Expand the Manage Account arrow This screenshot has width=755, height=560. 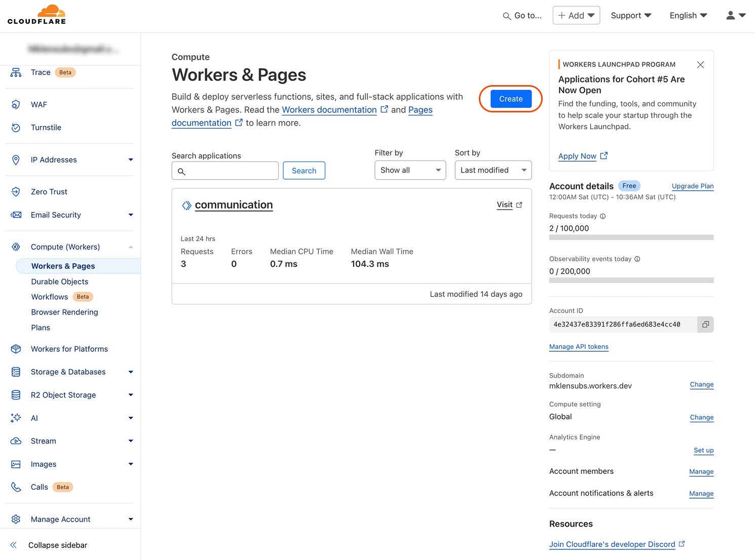tap(131, 519)
